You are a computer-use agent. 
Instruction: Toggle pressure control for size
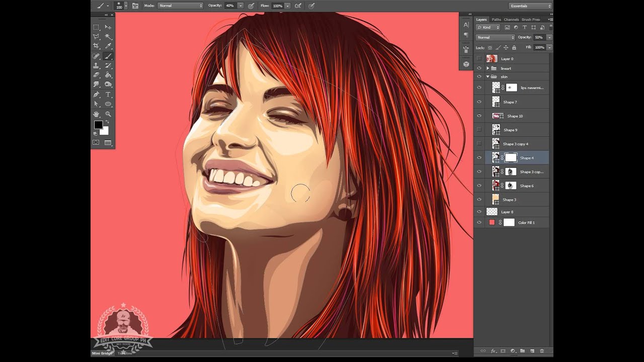coord(311,6)
